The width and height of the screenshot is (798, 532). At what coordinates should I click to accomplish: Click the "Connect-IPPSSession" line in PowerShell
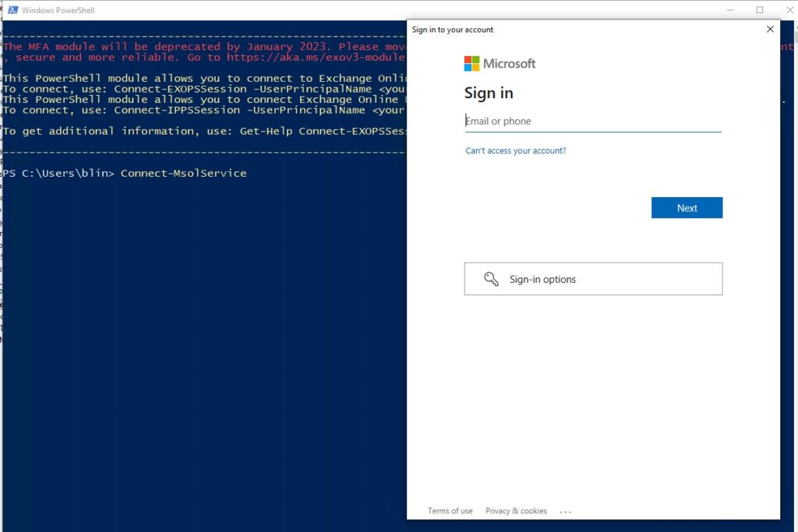(204, 110)
